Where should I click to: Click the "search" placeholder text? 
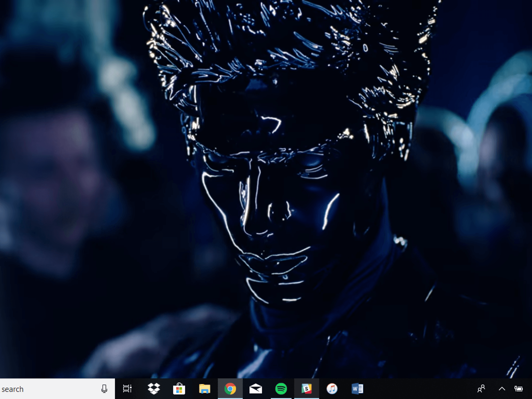[x=13, y=389]
